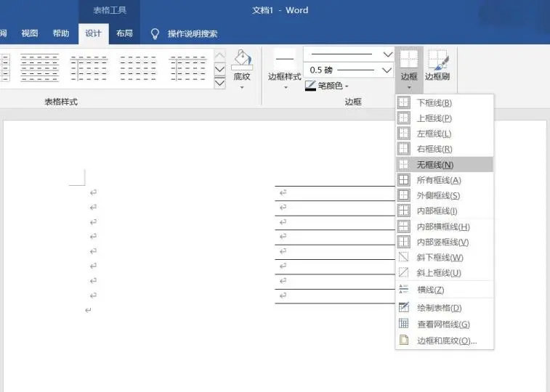Toggle 查看网格线(G) view gridlines
Screen dimensions: 550x392
click(445, 324)
